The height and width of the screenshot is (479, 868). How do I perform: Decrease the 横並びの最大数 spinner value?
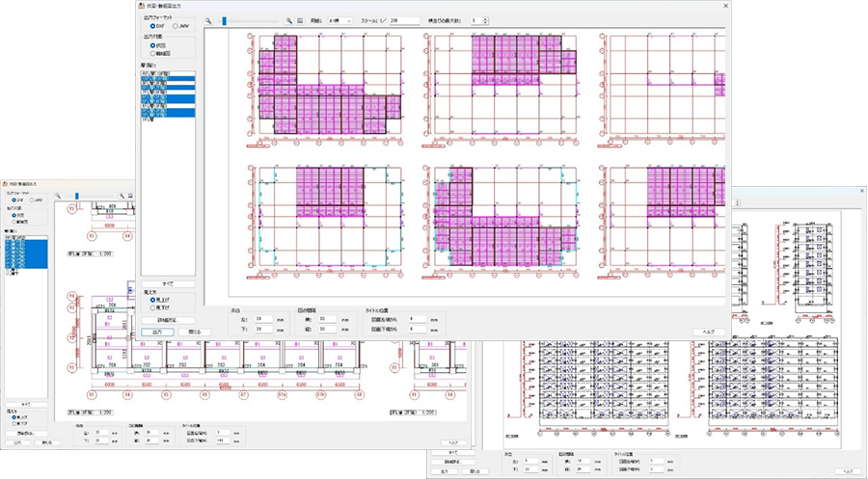pos(486,22)
